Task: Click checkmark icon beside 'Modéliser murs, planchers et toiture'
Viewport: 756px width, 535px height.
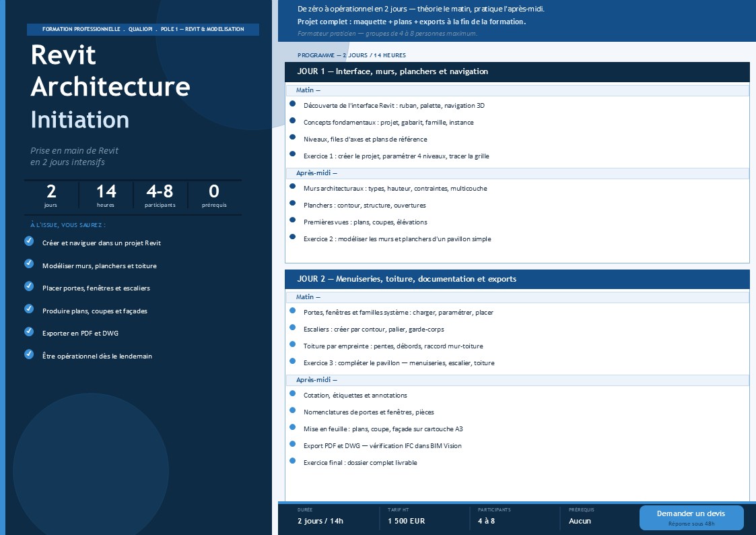Action: (x=29, y=263)
